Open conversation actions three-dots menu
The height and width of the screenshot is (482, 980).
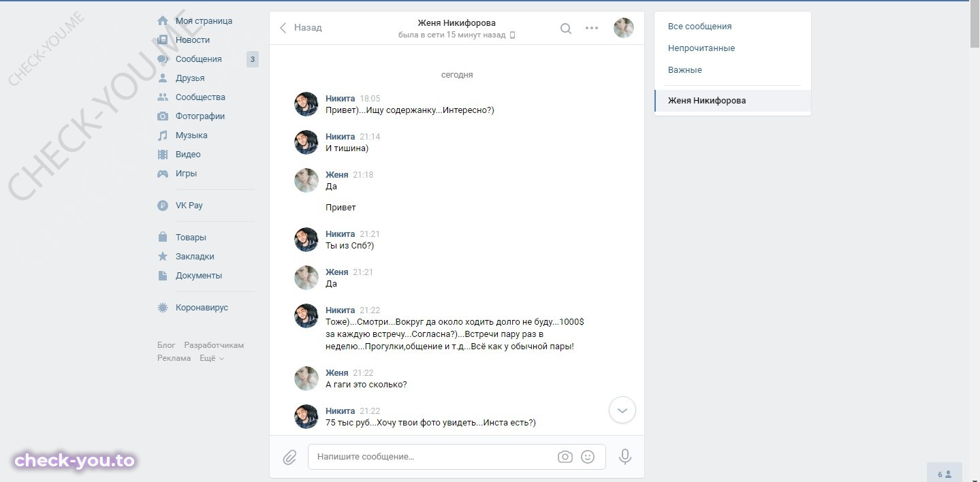click(x=592, y=28)
